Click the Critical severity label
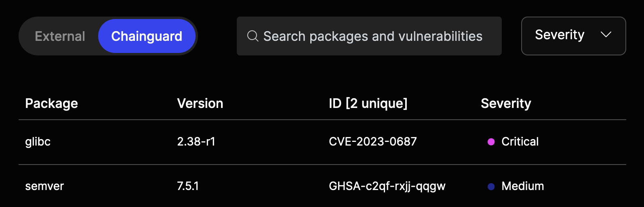This screenshot has width=644, height=207. pyautogui.click(x=520, y=142)
